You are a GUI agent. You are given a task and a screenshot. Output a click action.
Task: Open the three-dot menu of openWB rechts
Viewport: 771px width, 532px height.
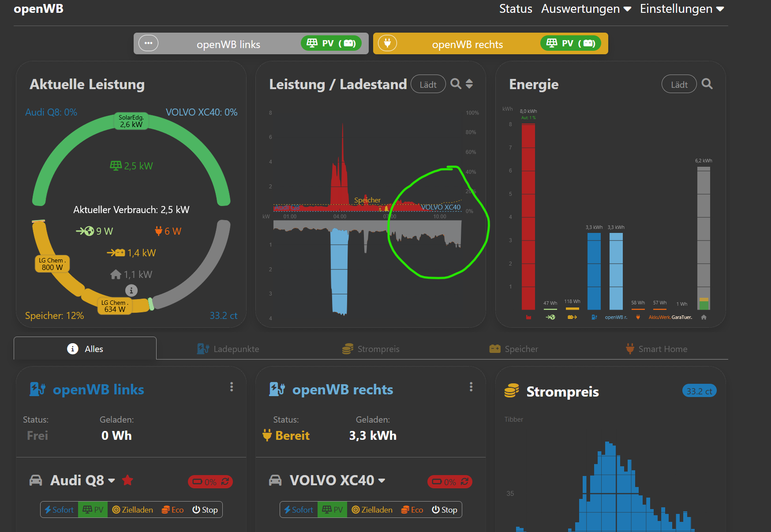pyautogui.click(x=471, y=387)
